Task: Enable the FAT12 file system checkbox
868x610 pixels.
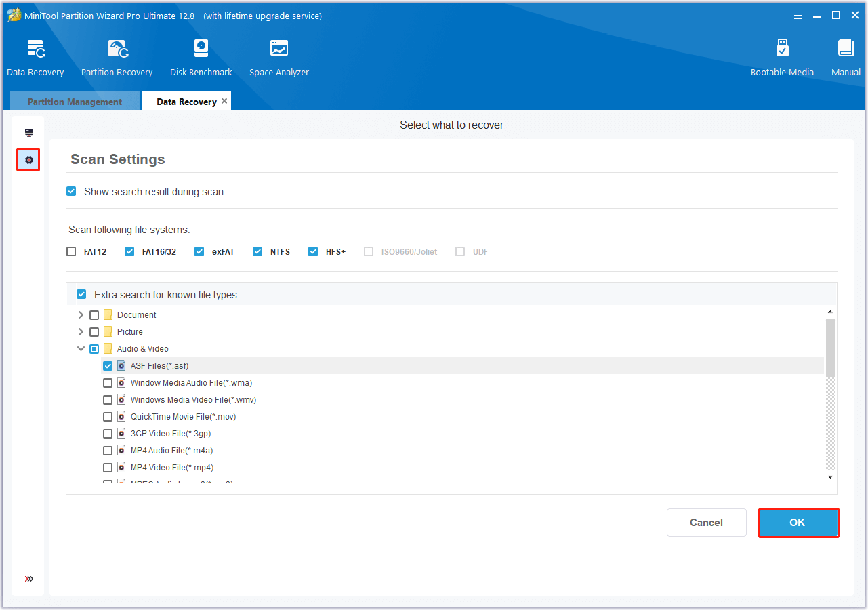Action: 71,251
